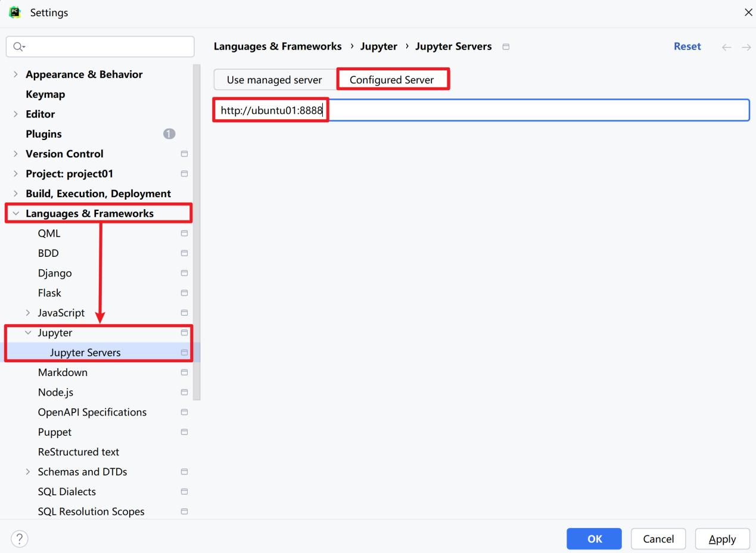Click Languages & Frameworks breadcrumb
Screen dimensions: 756x553
click(278, 46)
